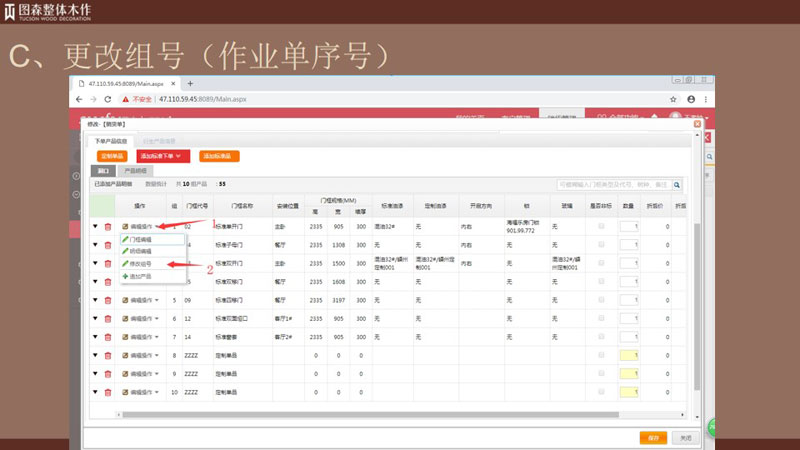Screen dimensions: 800x450
Task: Tick the checkbox in the second product row
Action: (x=600, y=245)
